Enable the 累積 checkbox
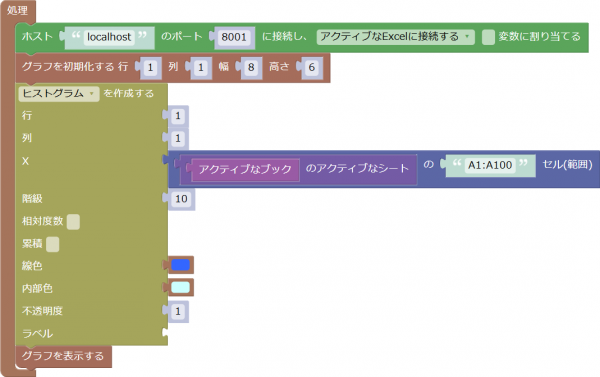 (52, 244)
